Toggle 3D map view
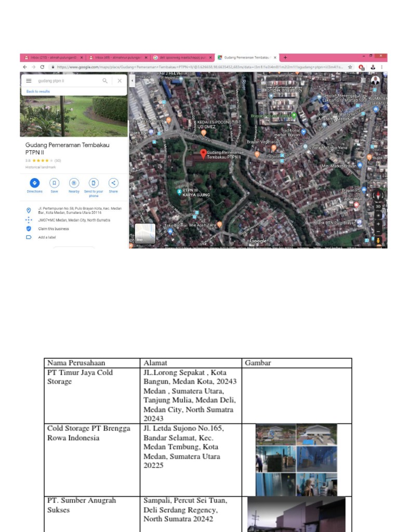 click(x=378, y=206)
